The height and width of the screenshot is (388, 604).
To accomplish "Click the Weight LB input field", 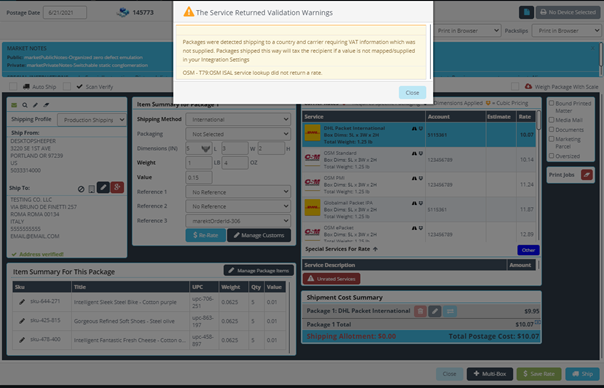I will pyautogui.click(x=199, y=163).
